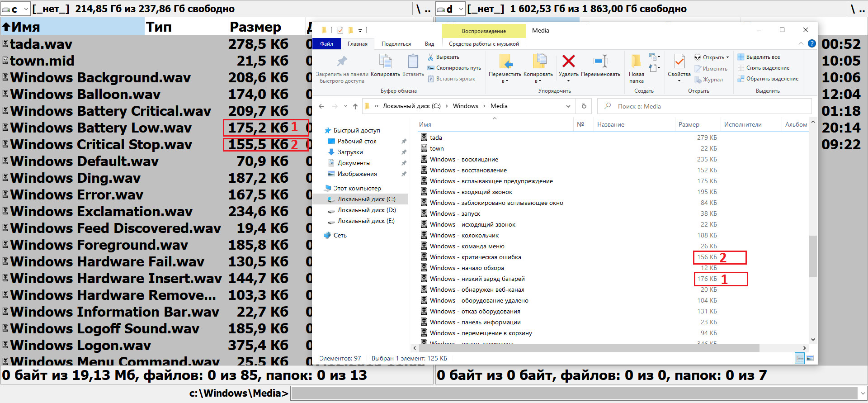This screenshot has height=403, width=868.
Task: Click the forward navigation arrow in Explorer
Action: (335, 106)
